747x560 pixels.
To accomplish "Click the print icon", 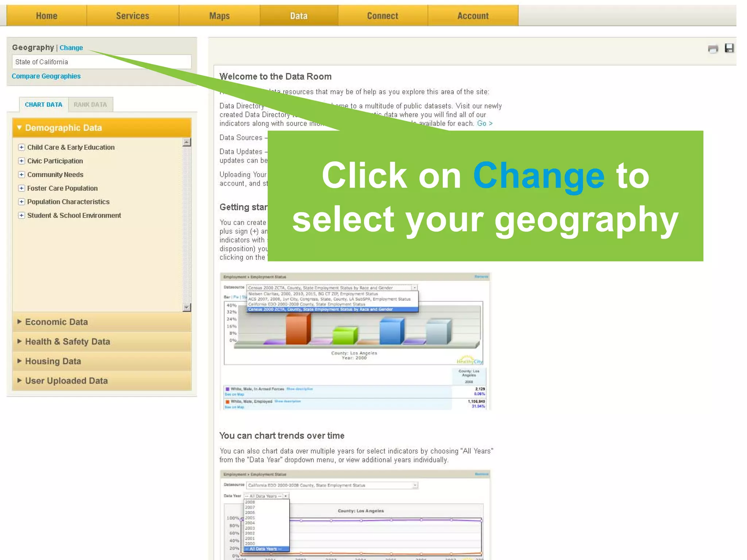I will (x=713, y=48).
